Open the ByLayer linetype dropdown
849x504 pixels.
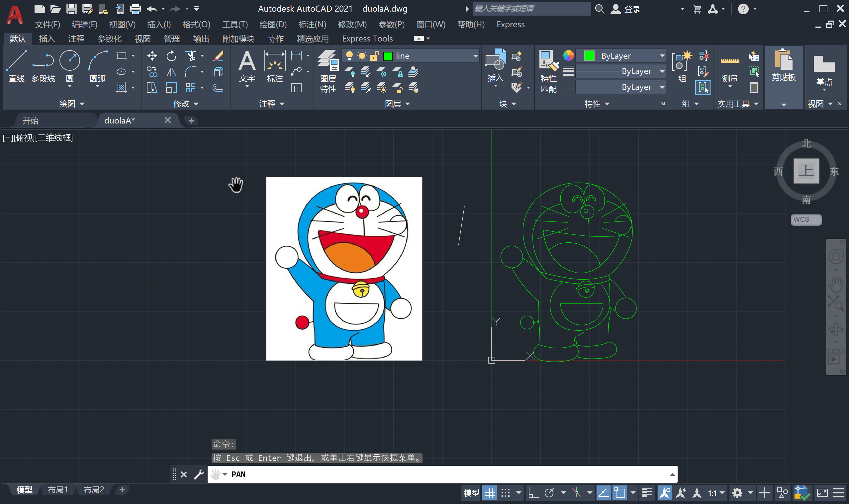(x=662, y=87)
